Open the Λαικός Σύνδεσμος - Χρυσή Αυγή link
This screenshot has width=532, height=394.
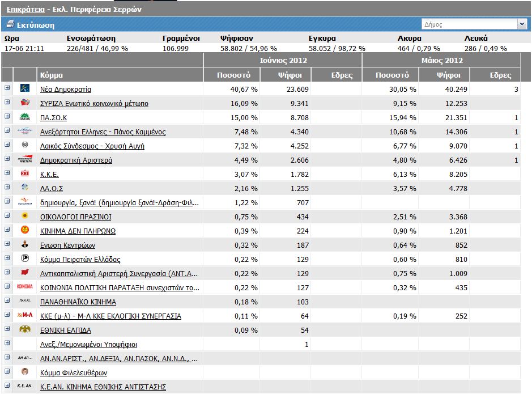[92, 146]
